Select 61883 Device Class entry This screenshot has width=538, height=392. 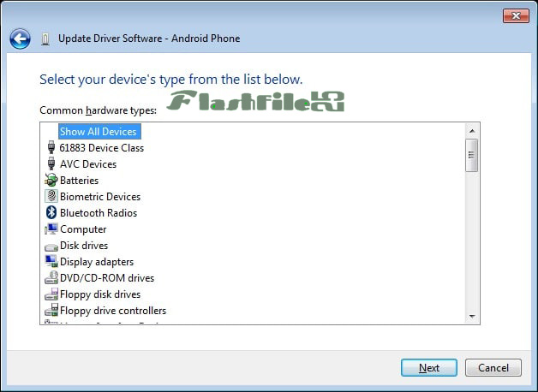click(102, 148)
